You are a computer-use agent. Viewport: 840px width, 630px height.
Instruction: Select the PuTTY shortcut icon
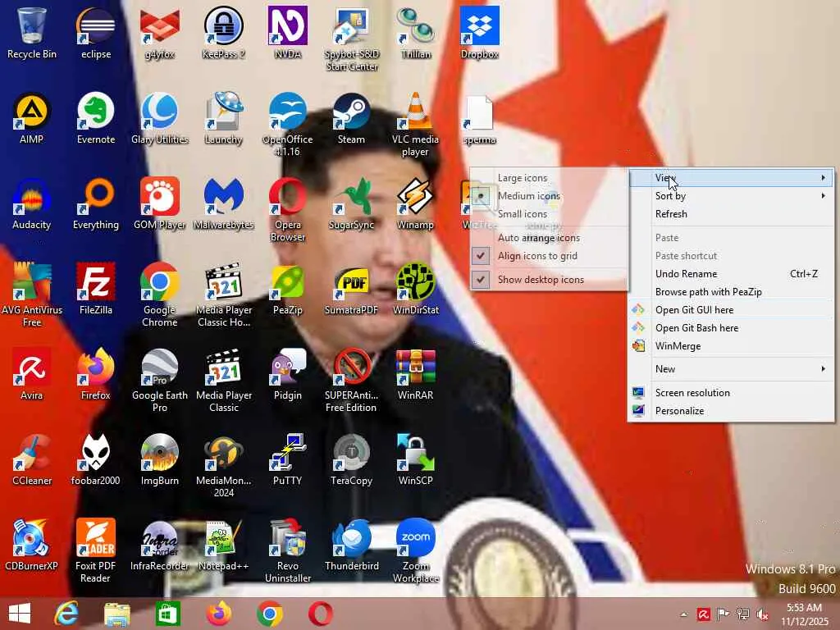288,459
